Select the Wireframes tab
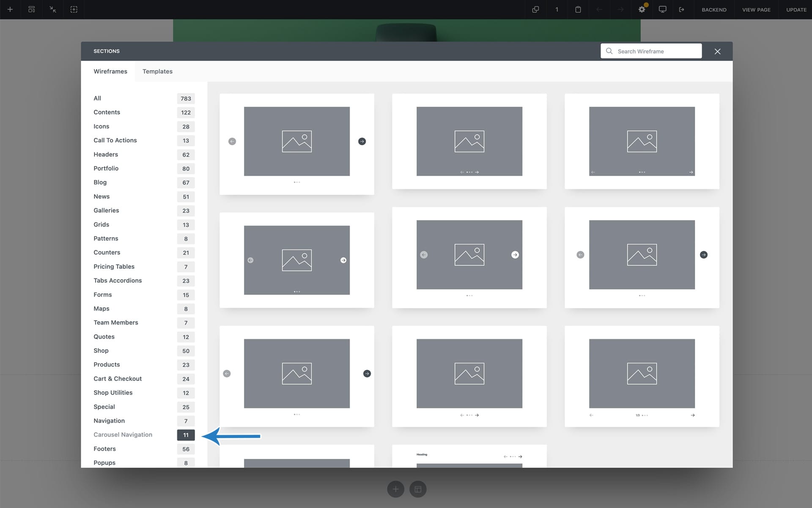Viewport: 812px width, 508px height. (110, 71)
